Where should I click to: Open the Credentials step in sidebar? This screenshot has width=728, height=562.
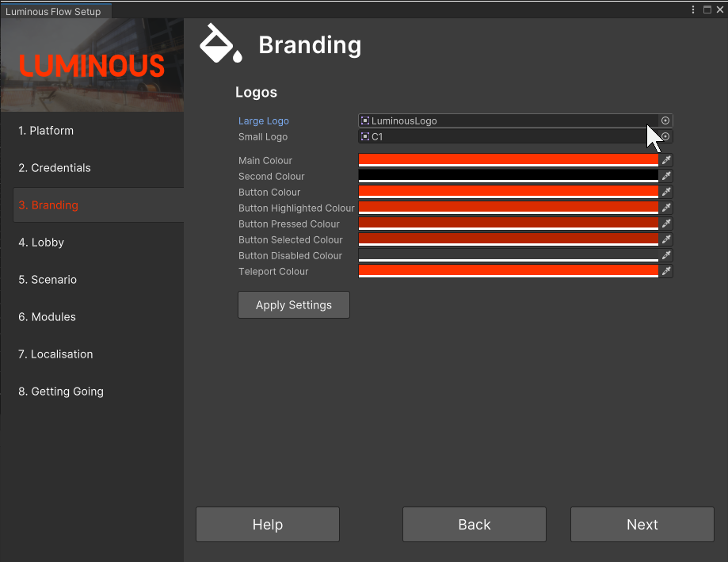tap(55, 168)
